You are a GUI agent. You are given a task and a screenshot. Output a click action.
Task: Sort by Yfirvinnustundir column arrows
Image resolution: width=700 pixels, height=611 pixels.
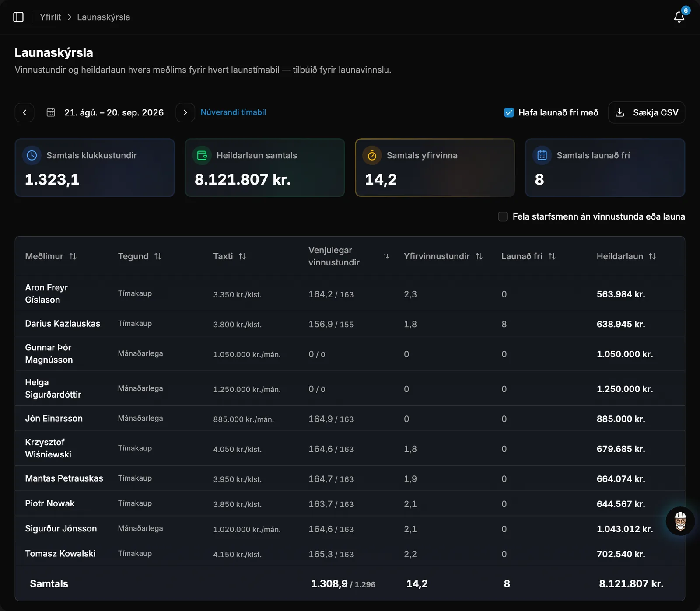pyautogui.click(x=479, y=256)
